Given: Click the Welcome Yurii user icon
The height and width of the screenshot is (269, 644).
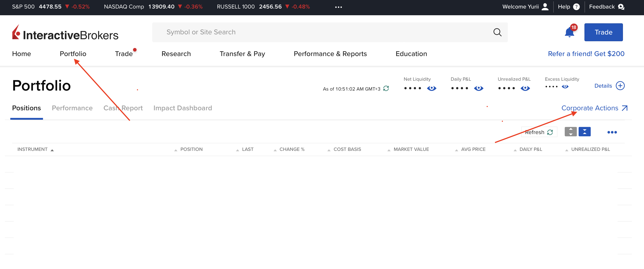Looking at the screenshot, I should 545,7.
